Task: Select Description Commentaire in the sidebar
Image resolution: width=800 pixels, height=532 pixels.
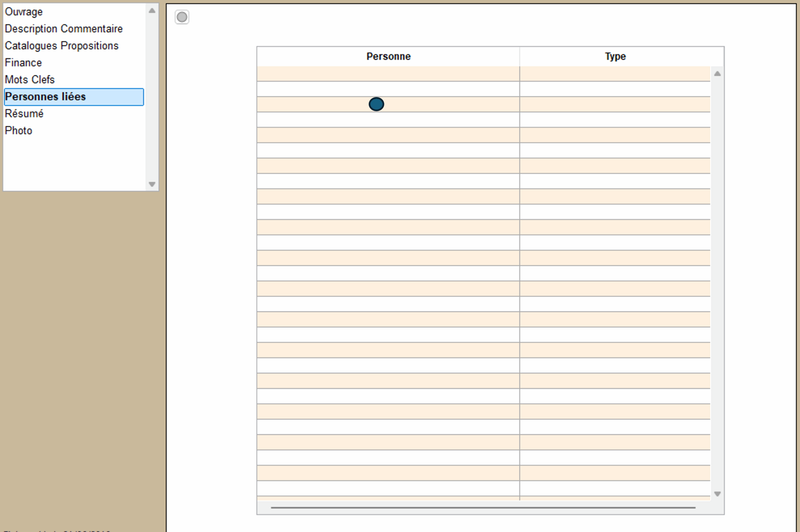Action: 63,29
